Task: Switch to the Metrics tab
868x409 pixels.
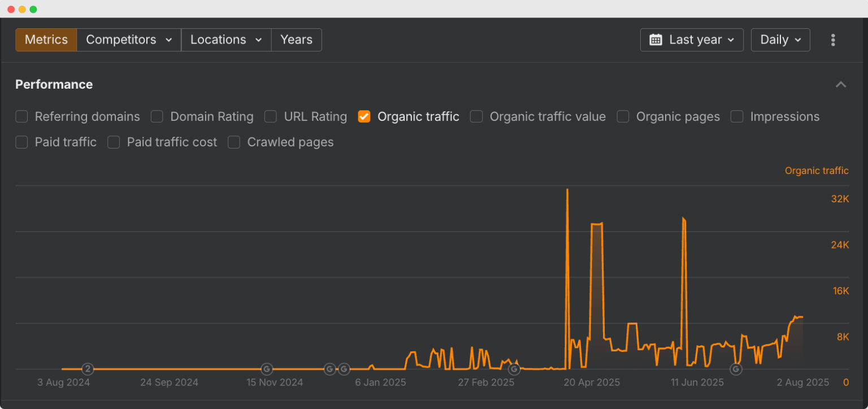Action: (46, 40)
